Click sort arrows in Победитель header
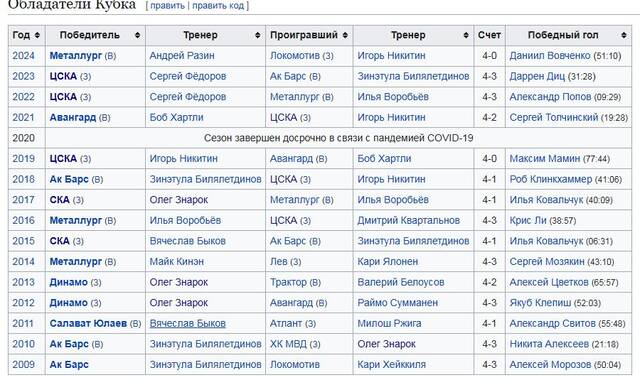The image size is (640, 380). click(138, 36)
